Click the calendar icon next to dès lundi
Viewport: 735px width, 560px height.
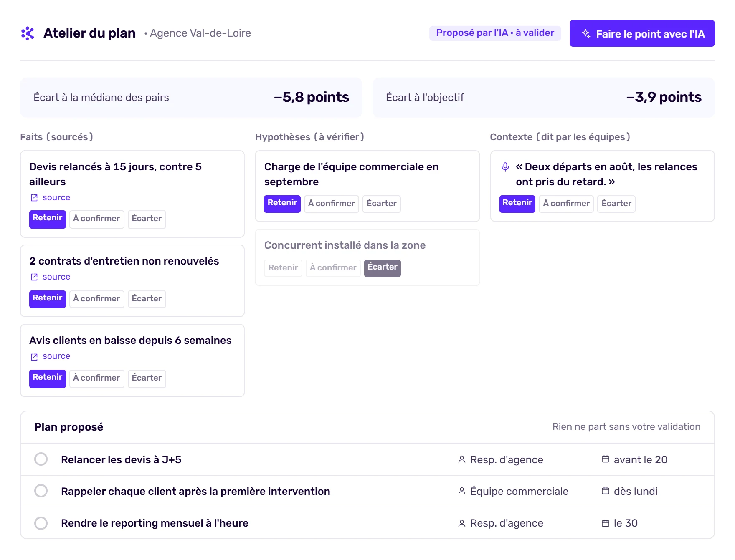606,491
